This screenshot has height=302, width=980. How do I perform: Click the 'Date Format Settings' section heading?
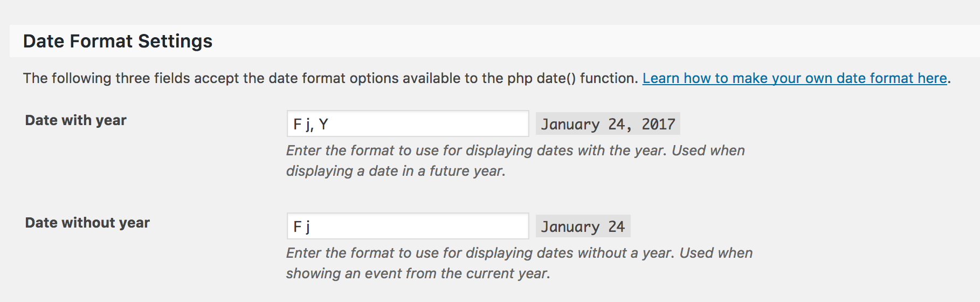[118, 42]
